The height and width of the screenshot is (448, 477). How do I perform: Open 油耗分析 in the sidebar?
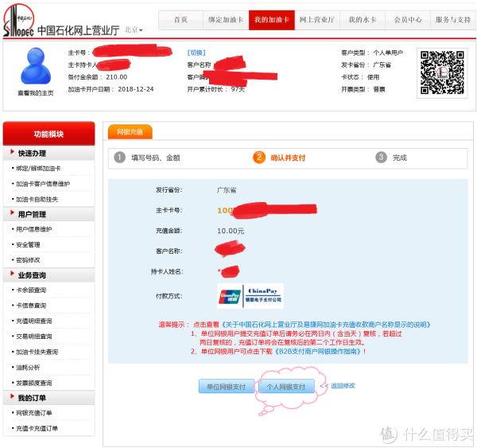point(28,368)
